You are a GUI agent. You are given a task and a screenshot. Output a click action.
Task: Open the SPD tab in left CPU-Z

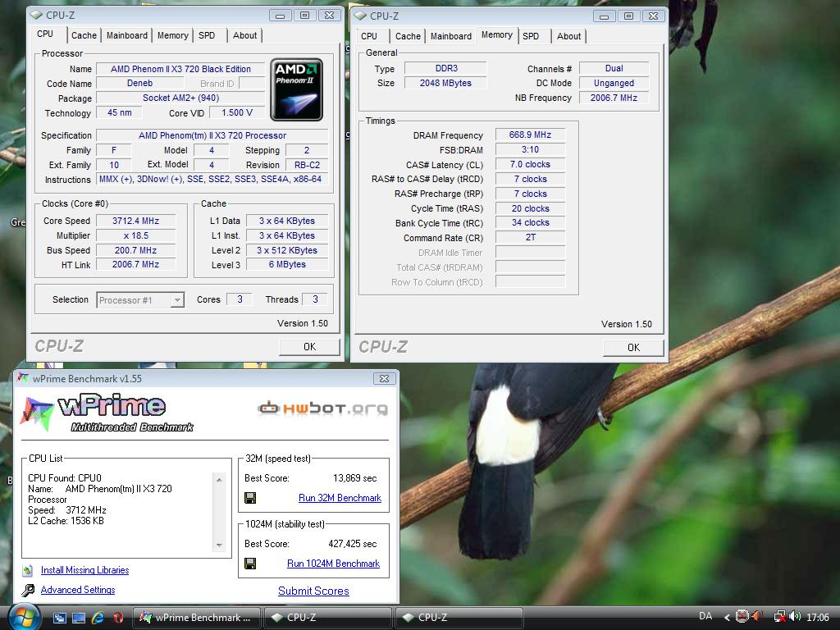click(207, 35)
